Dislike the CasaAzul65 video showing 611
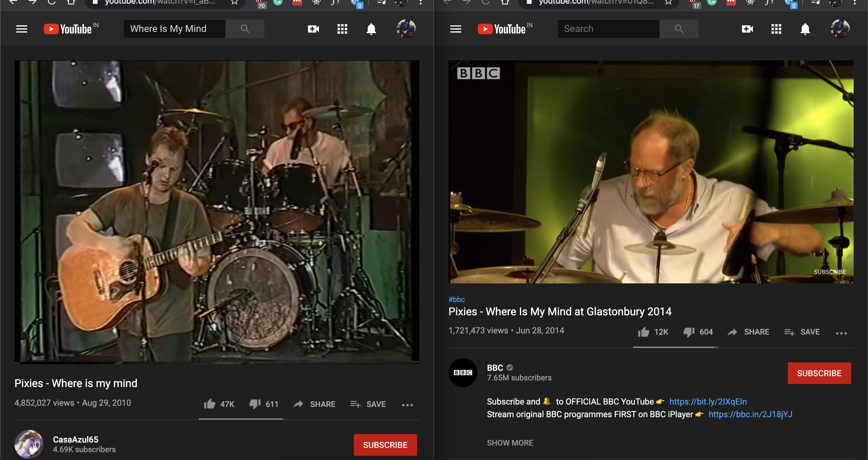This screenshot has height=460, width=868. point(264,404)
